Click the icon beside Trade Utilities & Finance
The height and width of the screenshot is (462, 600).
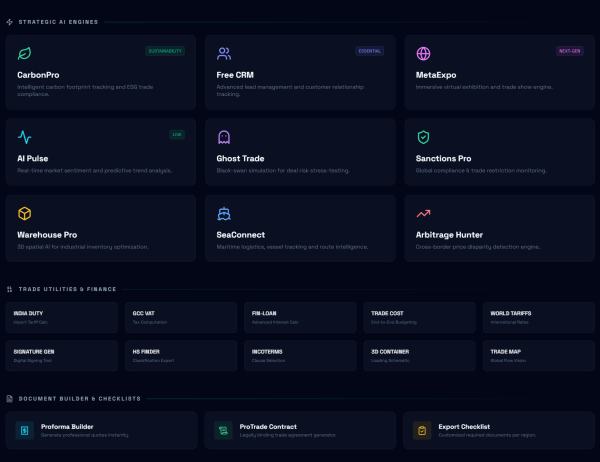click(x=10, y=289)
